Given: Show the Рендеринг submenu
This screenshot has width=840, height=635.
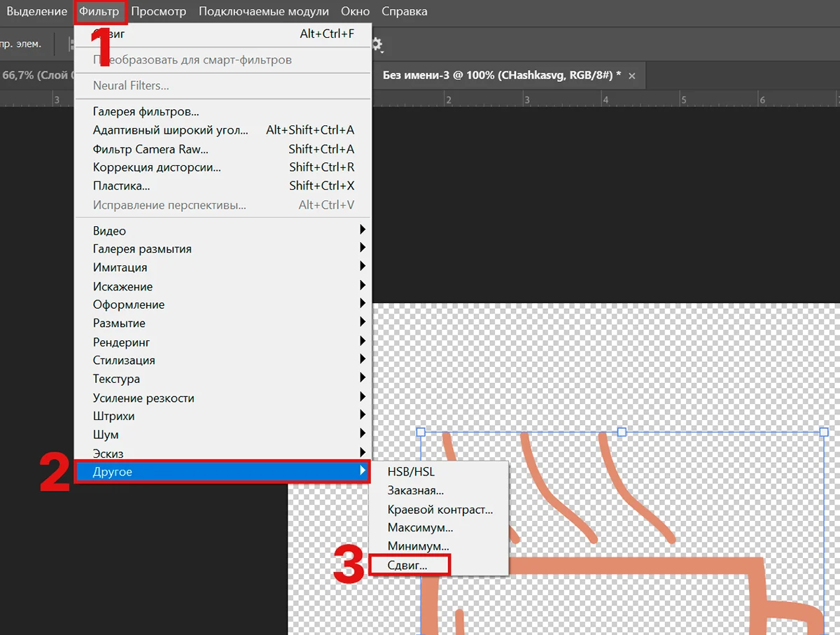Looking at the screenshot, I should pyautogui.click(x=223, y=342).
